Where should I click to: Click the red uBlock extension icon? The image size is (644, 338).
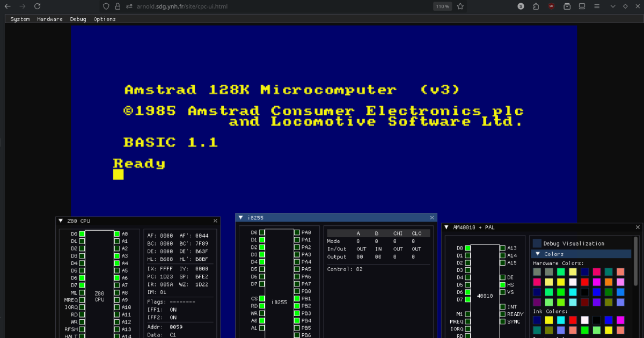point(552,6)
